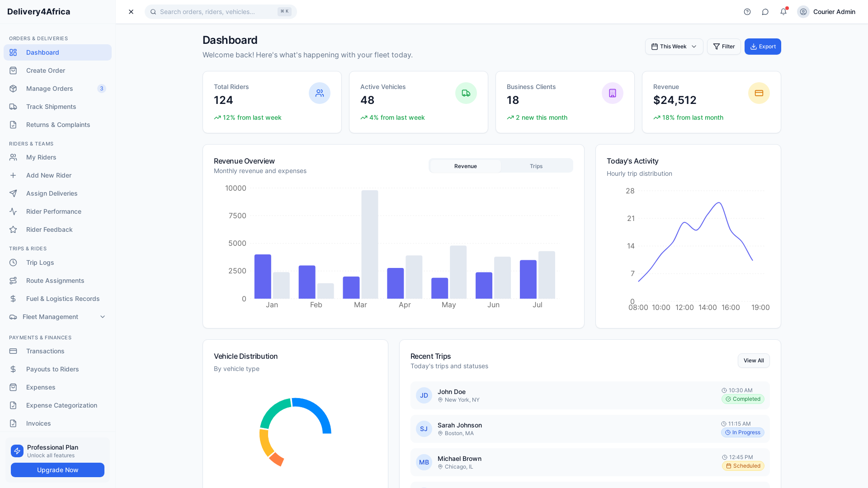Click the Rider Feedback star icon
The image size is (868, 488).
coord(13,230)
